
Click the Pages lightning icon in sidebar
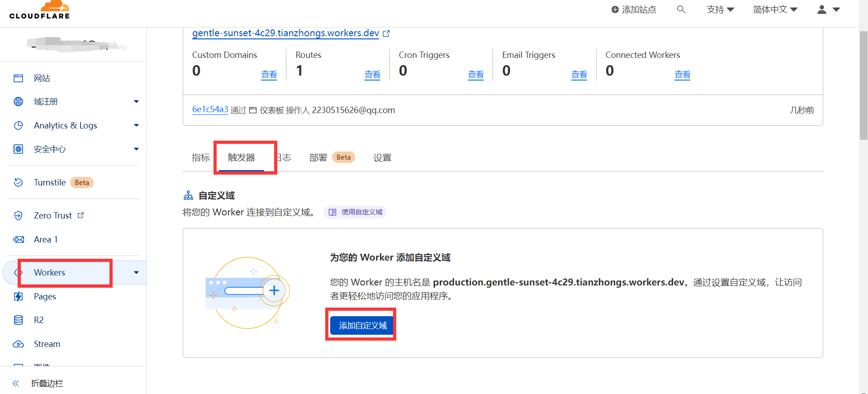18,296
